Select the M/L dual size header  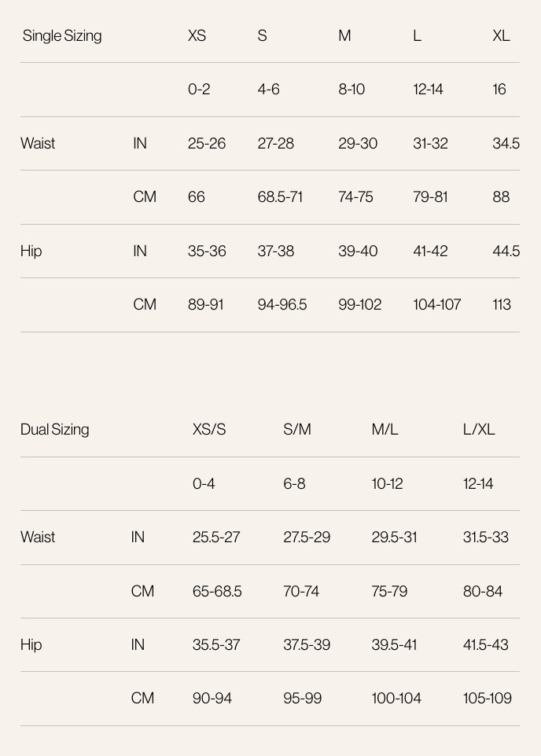(385, 429)
